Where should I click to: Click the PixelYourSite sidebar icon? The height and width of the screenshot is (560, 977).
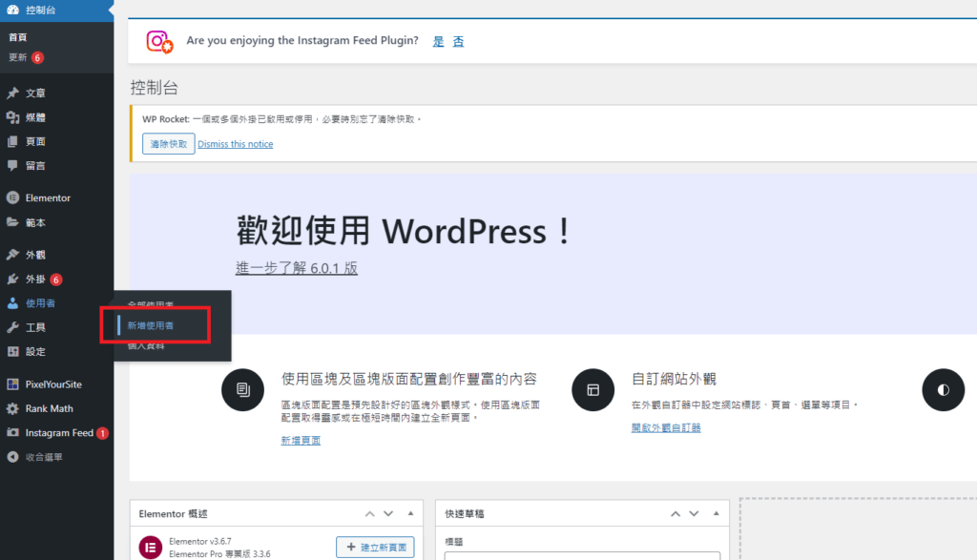[x=12, y=384]
